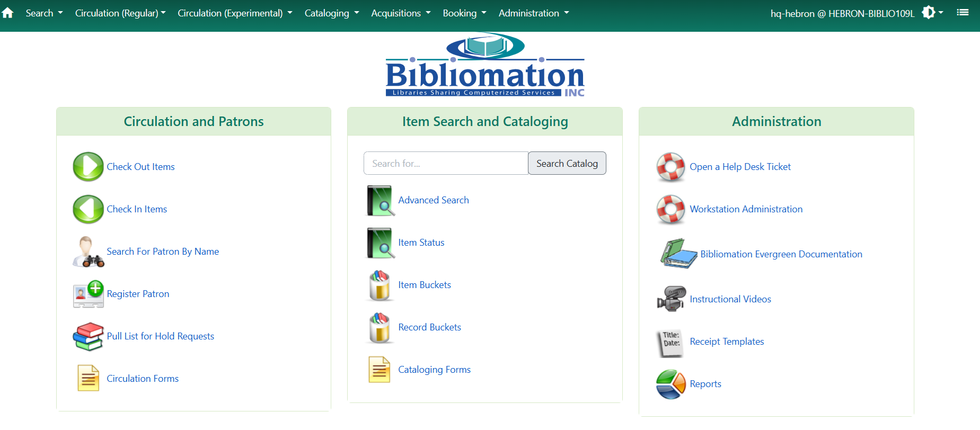Click the pie chart Reports icon

(670, 384)
